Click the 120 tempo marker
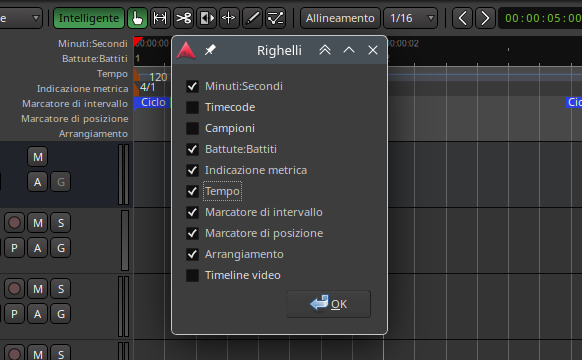 158,77
